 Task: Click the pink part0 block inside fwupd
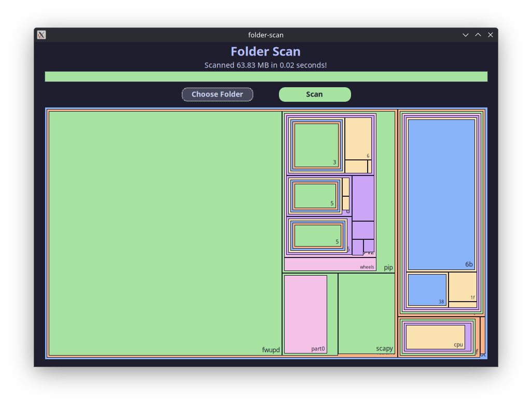click(305, 311)
